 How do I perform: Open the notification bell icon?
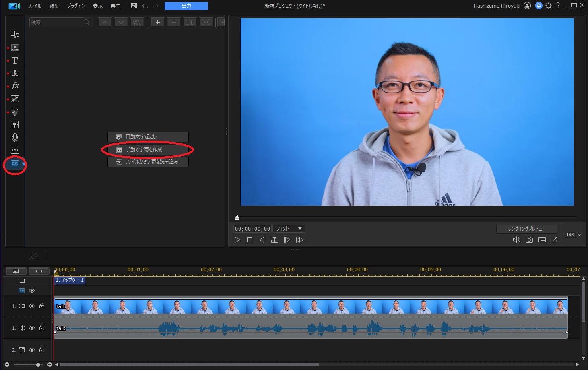(538, 6)
